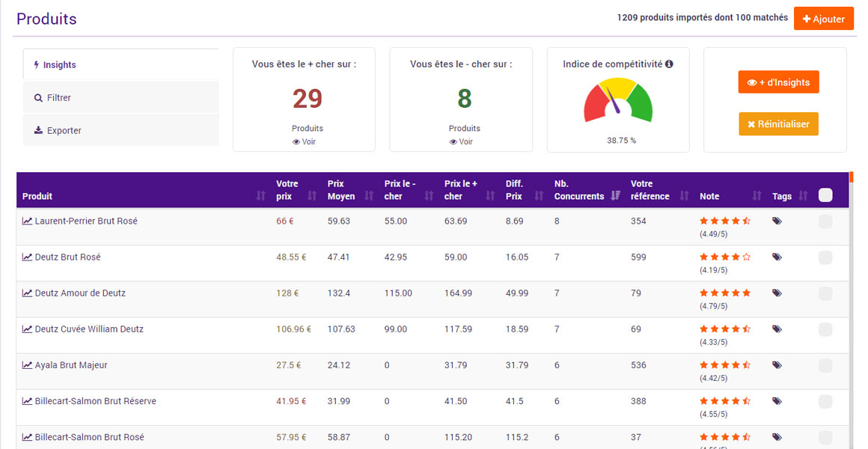Sort the table by Tags column
This screenshot has height=449, width=868.
point(803,196)
